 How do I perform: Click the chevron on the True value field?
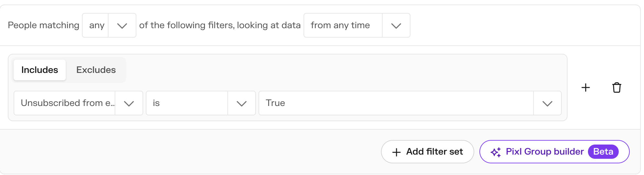547,103
